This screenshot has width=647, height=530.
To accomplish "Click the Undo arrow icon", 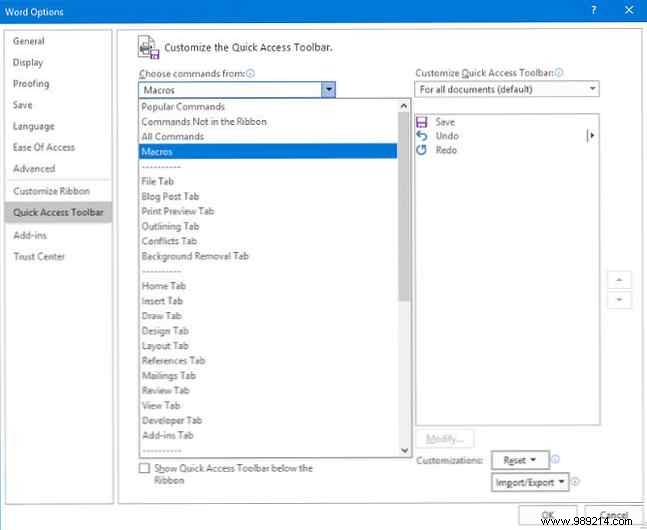I will (422, 136).
